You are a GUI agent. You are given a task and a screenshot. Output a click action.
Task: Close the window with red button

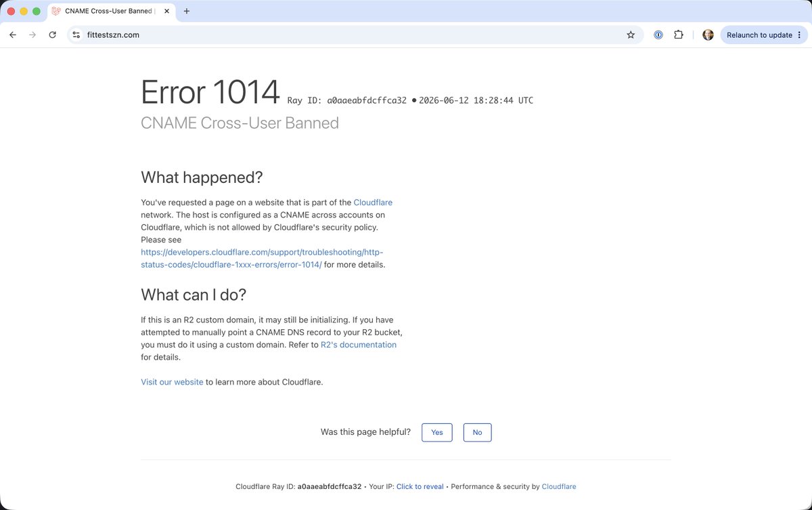[11, 12]
